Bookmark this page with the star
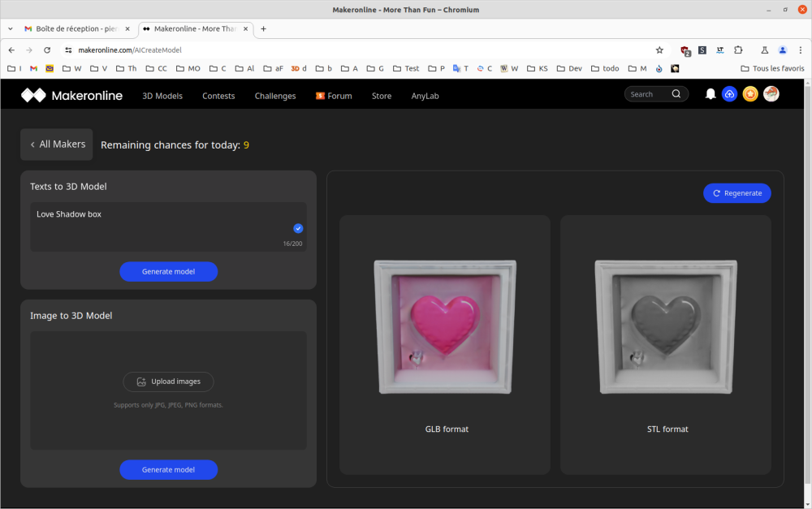The height and width of the screenshot is (509, 812). [x=659, y=50]
